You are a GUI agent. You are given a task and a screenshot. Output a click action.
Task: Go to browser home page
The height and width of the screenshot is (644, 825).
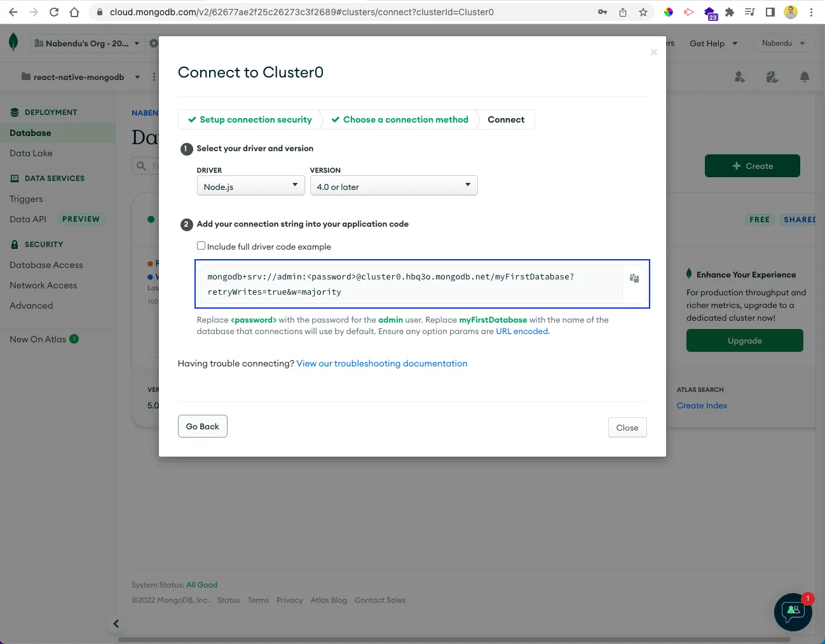[74, 12]
